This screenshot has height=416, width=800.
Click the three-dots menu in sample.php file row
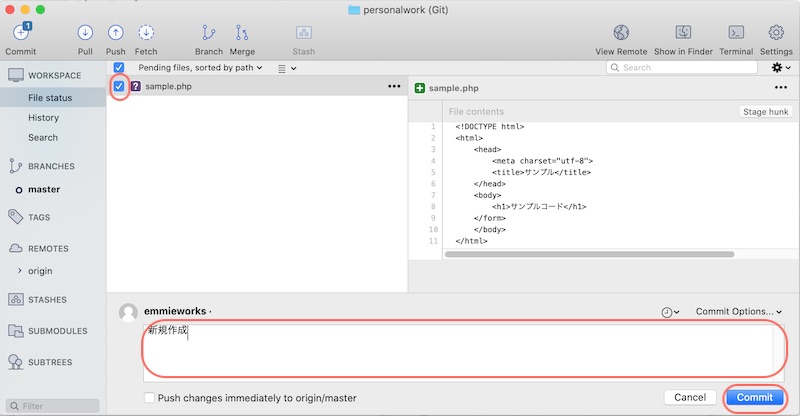(394, 86)
